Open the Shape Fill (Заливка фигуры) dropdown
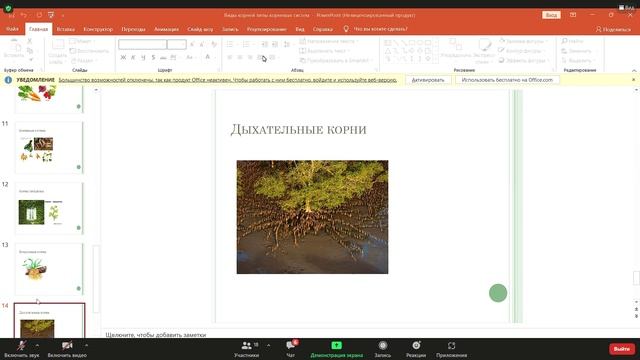Screen dimensions: 640x360 coord(523,41)
